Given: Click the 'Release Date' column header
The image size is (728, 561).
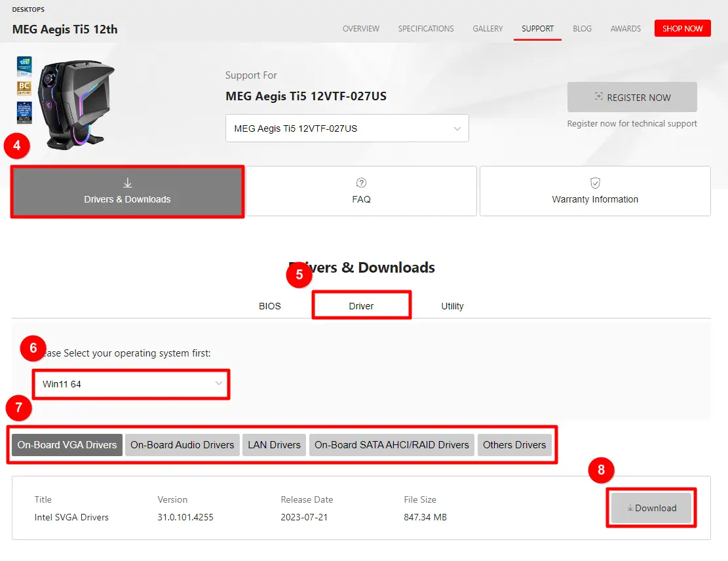Looking at the screenshot, I should pyautogui.click(x=307, y=499).
